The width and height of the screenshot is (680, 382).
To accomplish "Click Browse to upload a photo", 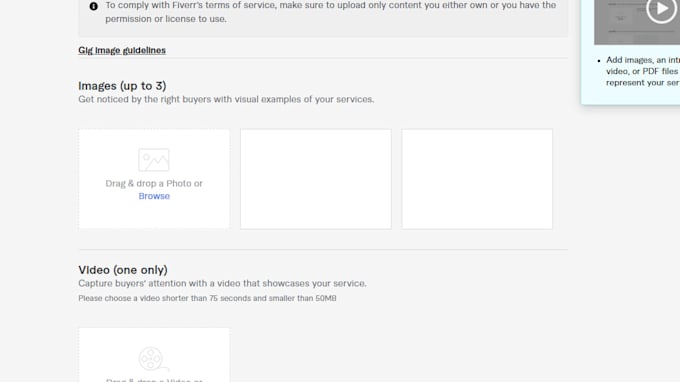I will coord(154,196).
